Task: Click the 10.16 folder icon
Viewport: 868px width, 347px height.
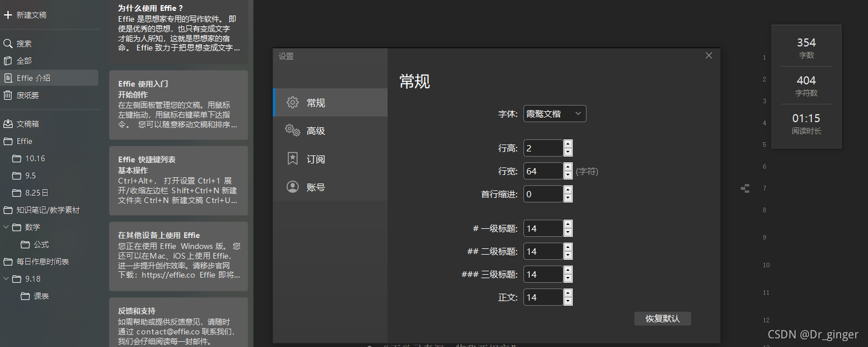Action: tap(17, 158)
